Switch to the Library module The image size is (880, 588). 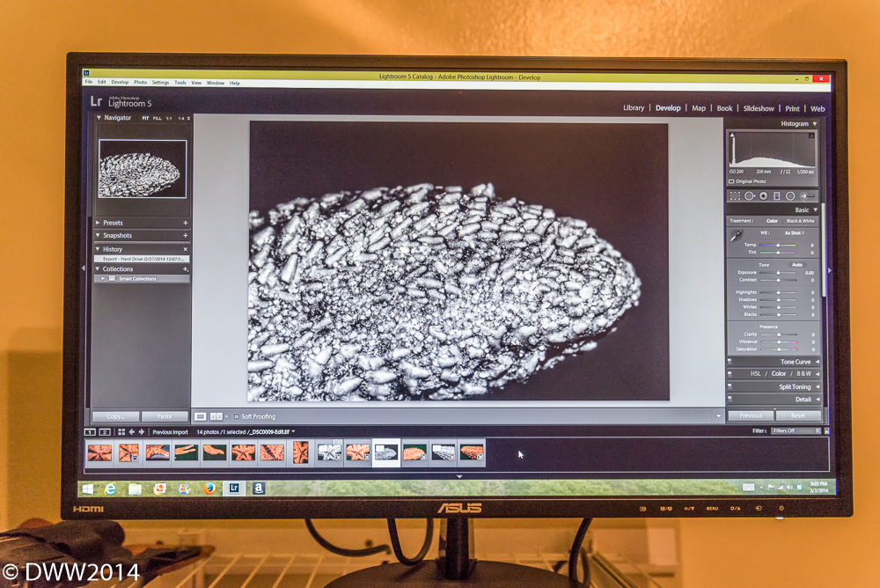[634, 108]
